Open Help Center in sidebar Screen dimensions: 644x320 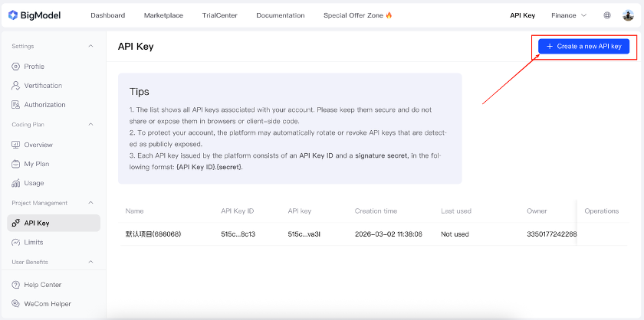pos(42,285)
